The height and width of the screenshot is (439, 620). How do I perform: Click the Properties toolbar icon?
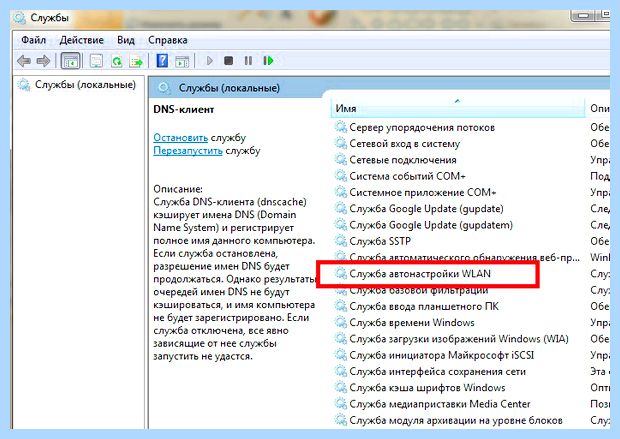96,61
